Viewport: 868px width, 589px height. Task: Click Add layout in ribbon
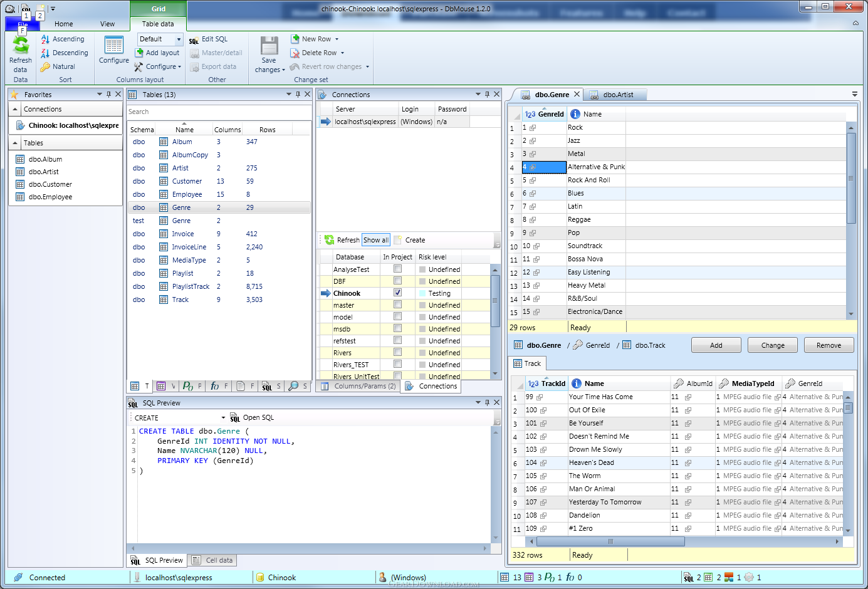click(157, 53)
